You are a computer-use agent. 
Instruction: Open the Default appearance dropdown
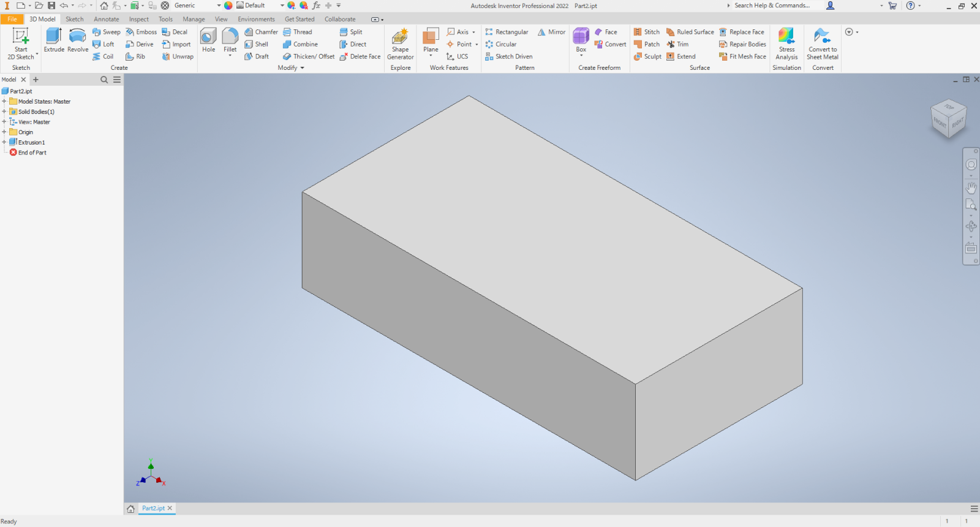(282, 6)
